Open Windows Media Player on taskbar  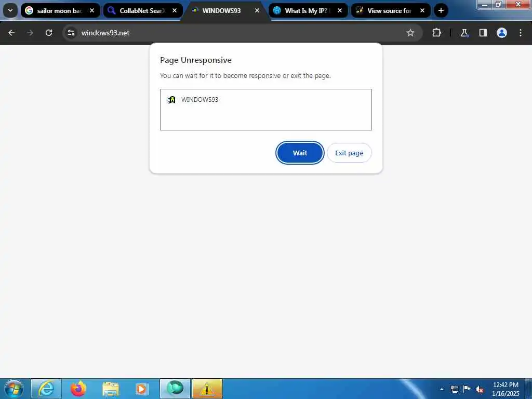coord(142,389)
